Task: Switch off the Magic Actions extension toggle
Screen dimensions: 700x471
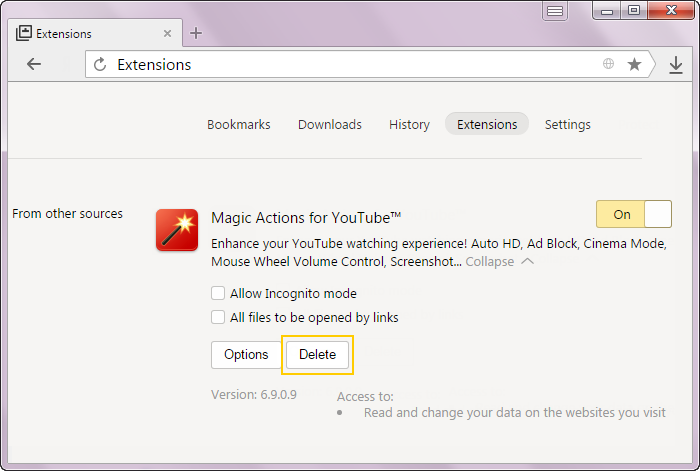Action: tap(633, 214)
